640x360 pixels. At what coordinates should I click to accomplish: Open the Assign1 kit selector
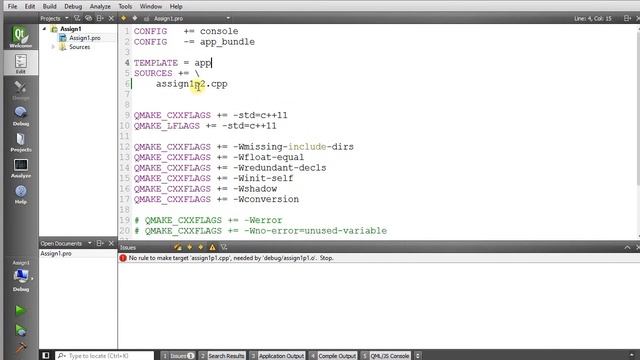click(20, 277)
